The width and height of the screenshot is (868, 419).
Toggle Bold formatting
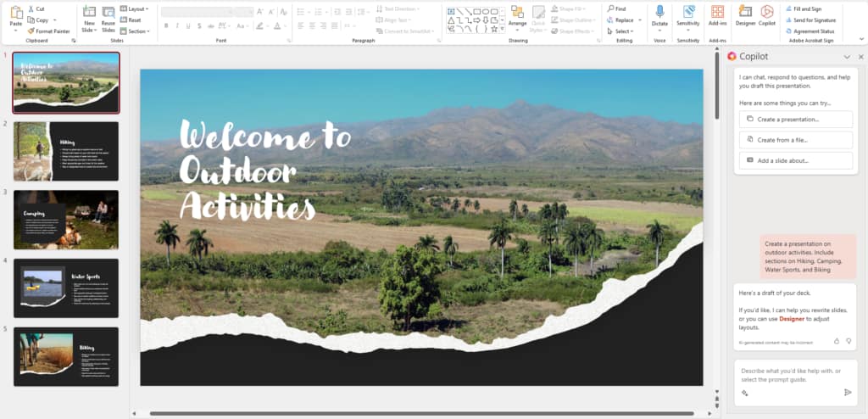click(x=166, y=26)
